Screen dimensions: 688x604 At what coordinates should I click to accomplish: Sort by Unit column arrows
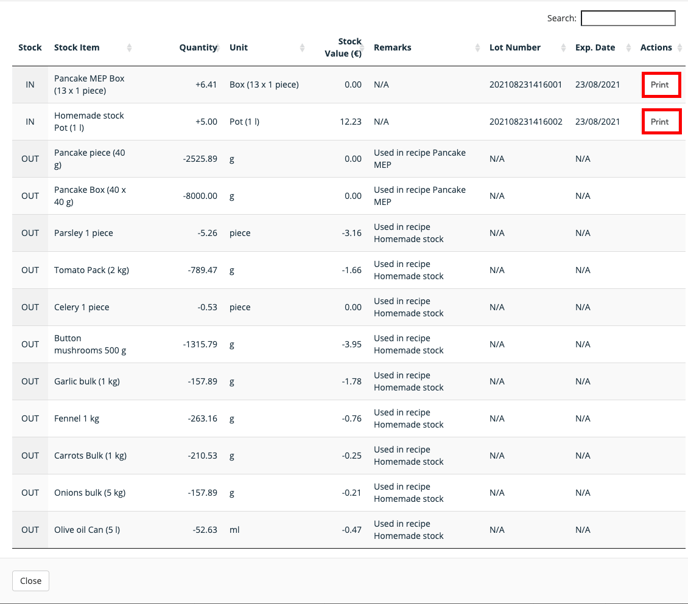[302, 47]
